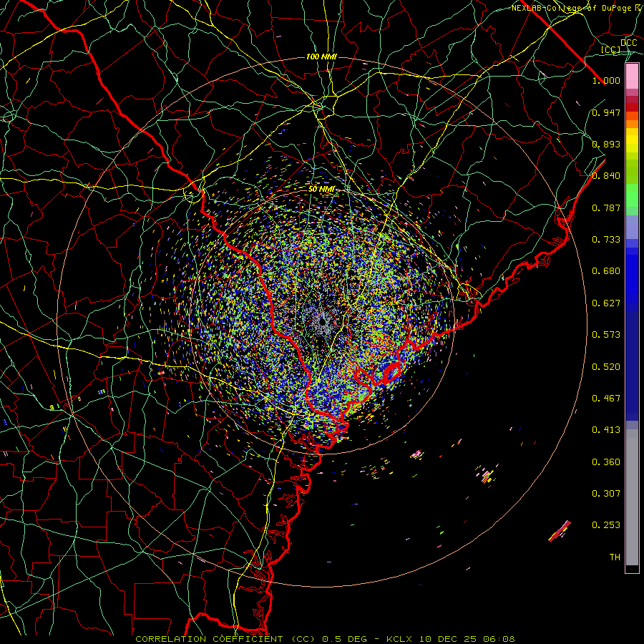Click the 10 DEC 25 date text
This screenshot has height=644, width=644.
click(449, 639)
